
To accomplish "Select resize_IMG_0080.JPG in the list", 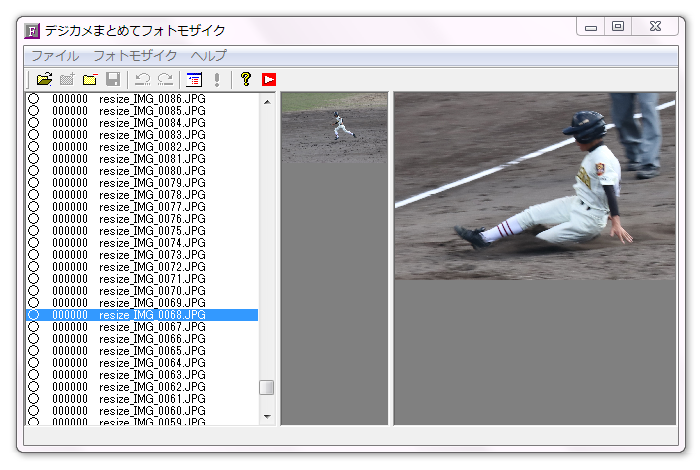I will coord(142,171).
